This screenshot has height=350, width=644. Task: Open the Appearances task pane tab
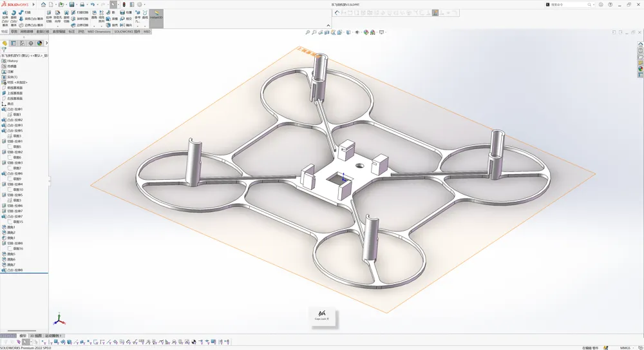(641, 69)
